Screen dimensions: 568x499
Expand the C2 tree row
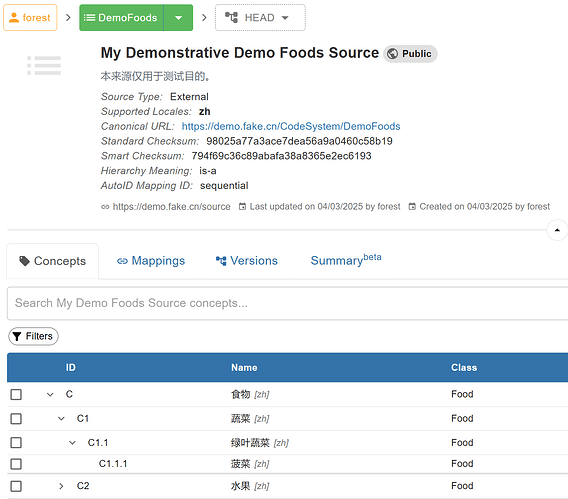[x=61, y=486]
